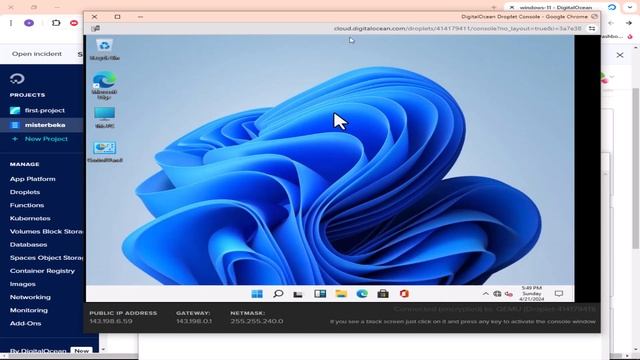640x360 pixels.
Task: Click the netmask value 255.255.240.0
Action: 257,321
